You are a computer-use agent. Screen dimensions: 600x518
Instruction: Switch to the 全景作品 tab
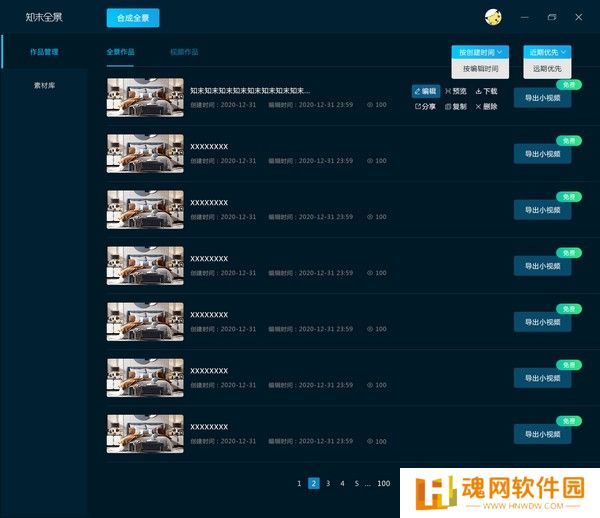pos(120,51)
